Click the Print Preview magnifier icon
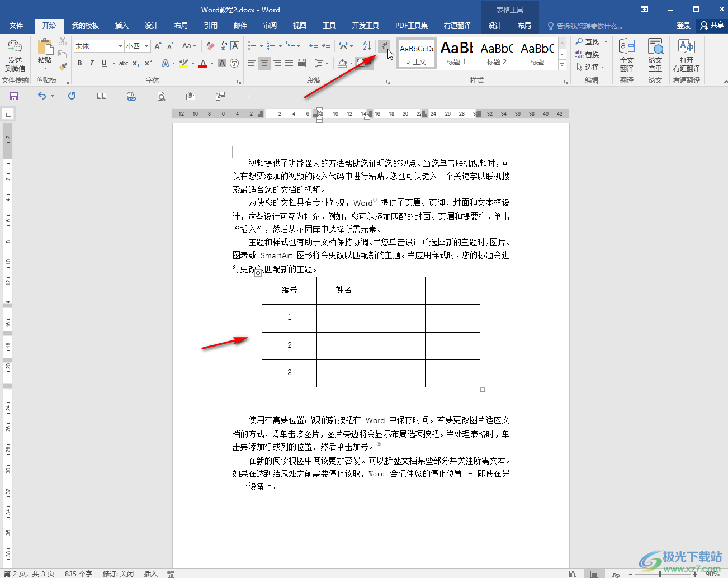This screenshot has width=728, height=578. [x=161, y=96]
